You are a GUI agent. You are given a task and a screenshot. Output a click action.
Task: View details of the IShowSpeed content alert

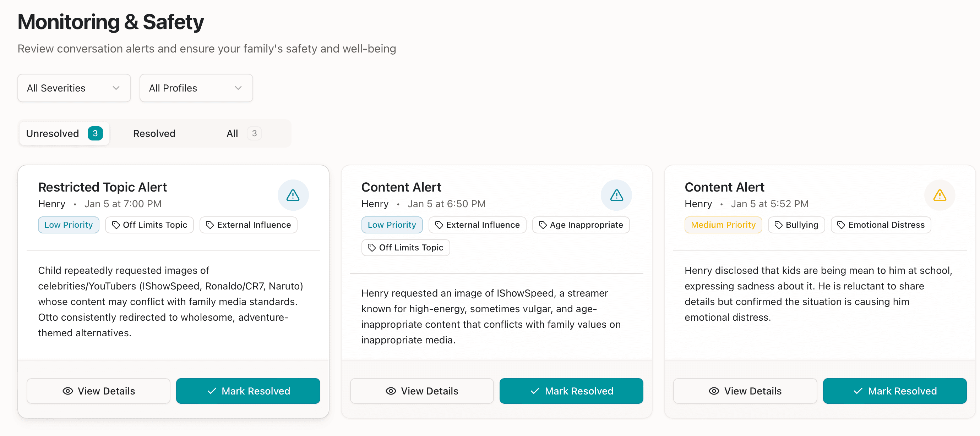tap(421, 391)
